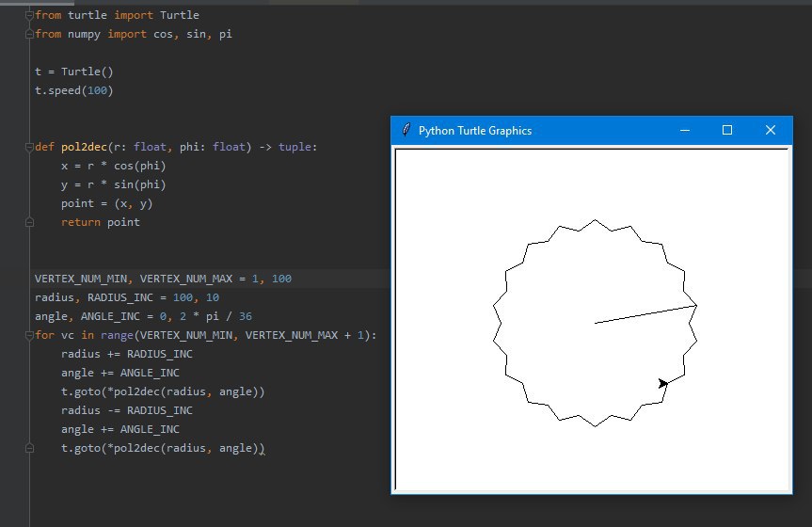Viewport: 812px width, 527px height.
Task: Click the turtle arrow cursor on the canvas
Action: click(662, 383)
